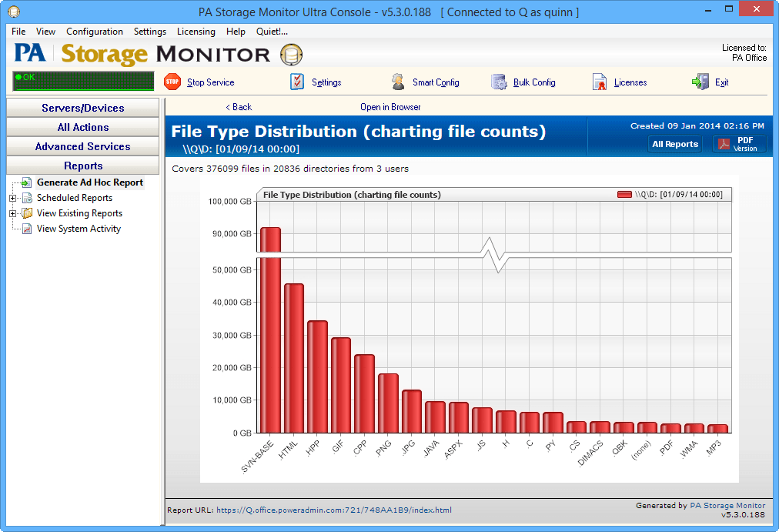This screenshot has height=532, width=779.
Task: Click the .JAVA axis label
Action: click(431, 449)
